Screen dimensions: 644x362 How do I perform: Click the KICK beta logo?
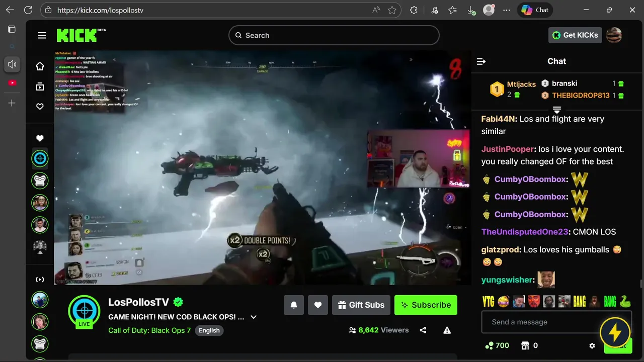(80, 35)
